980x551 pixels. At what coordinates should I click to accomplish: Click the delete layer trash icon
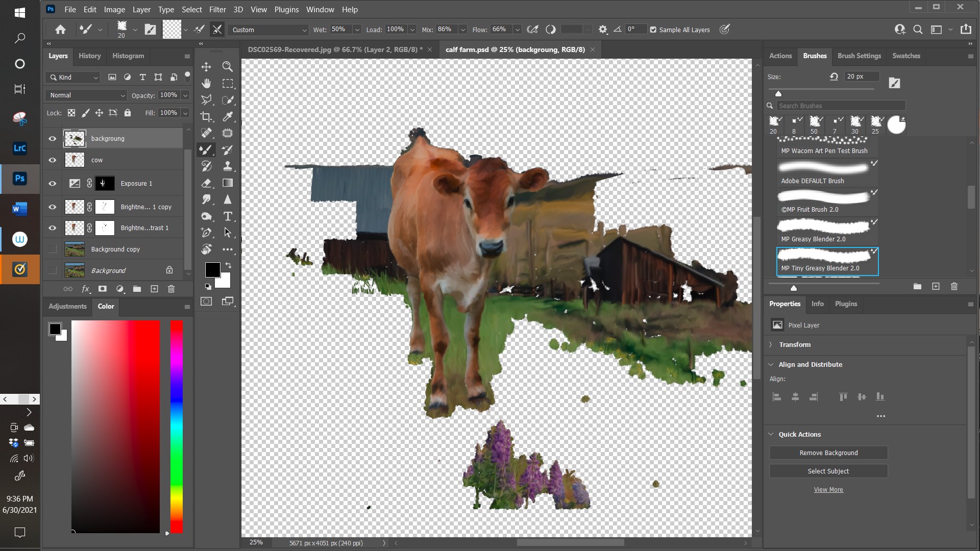[x=171, y=289]
